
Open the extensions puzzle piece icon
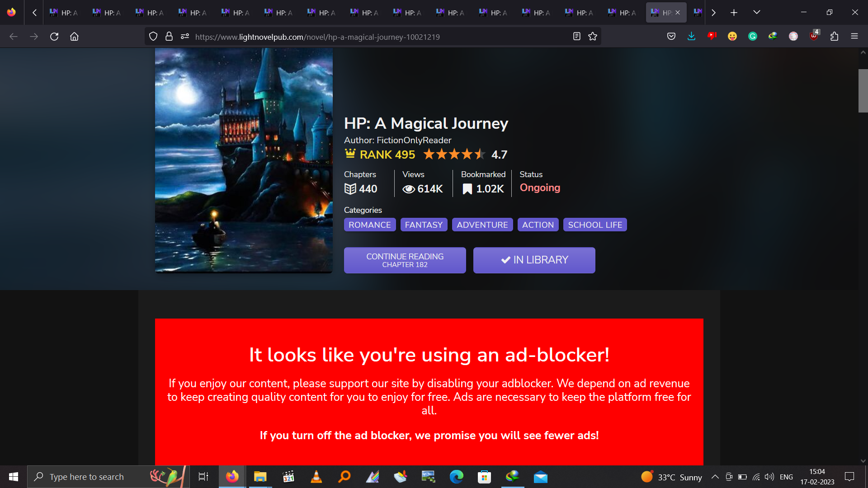[834, 37]
